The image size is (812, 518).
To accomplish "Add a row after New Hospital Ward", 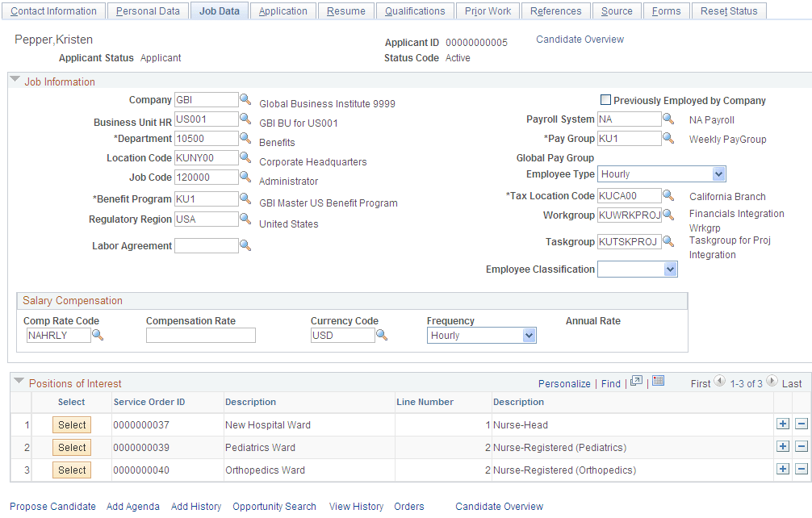I will click(782, 424).
